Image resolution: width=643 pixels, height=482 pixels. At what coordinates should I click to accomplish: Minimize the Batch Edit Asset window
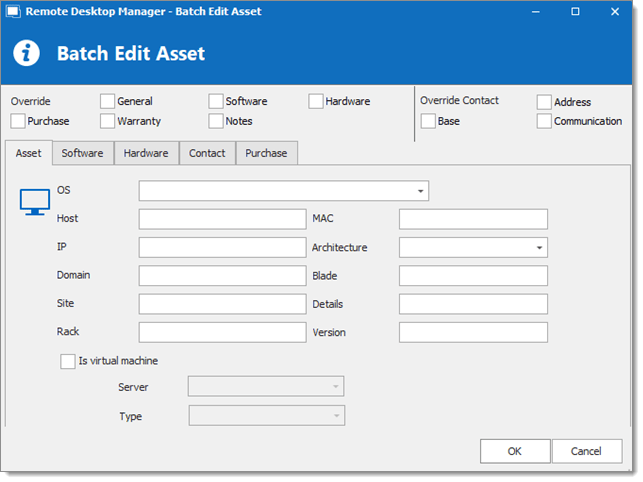(536, 11)
